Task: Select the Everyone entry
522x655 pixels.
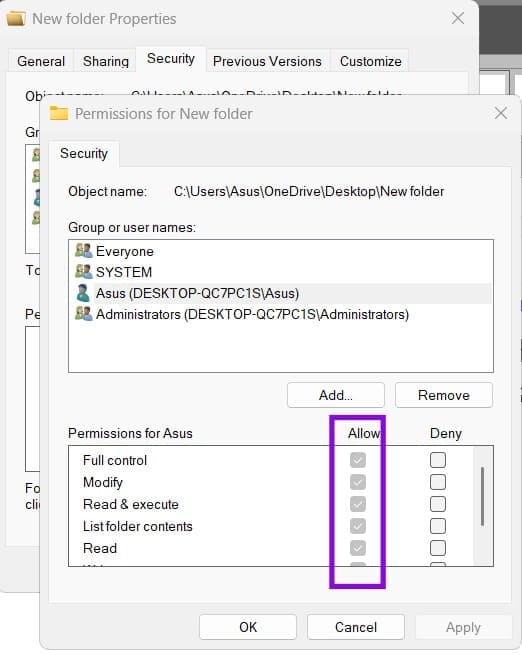Action: tap(281, 251)
